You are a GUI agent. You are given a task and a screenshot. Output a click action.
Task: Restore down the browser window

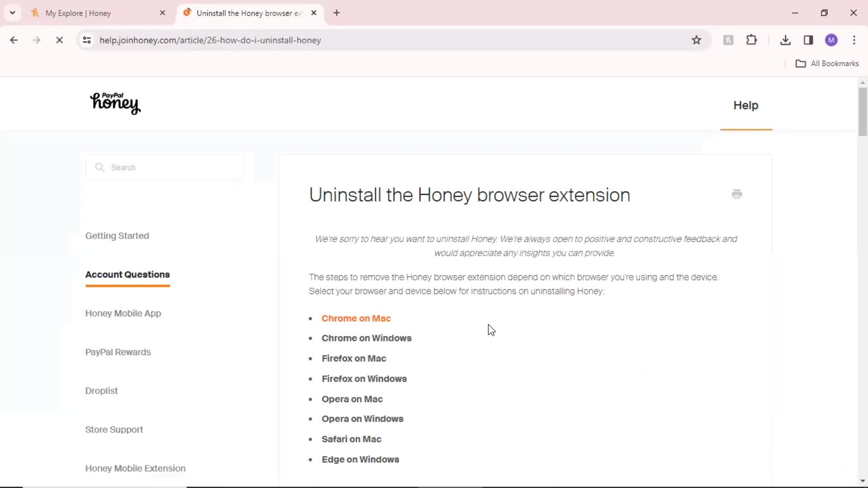coord(824,13)
